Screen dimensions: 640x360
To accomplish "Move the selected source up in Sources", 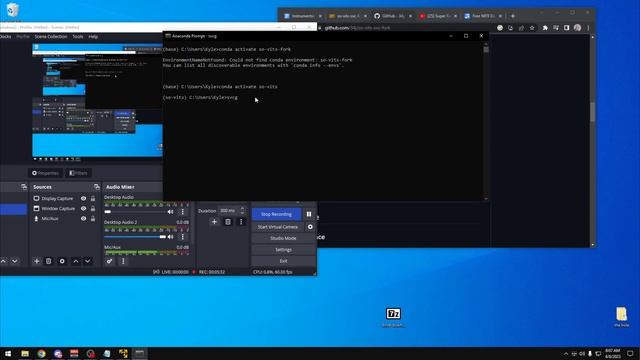I will point(76,261).
